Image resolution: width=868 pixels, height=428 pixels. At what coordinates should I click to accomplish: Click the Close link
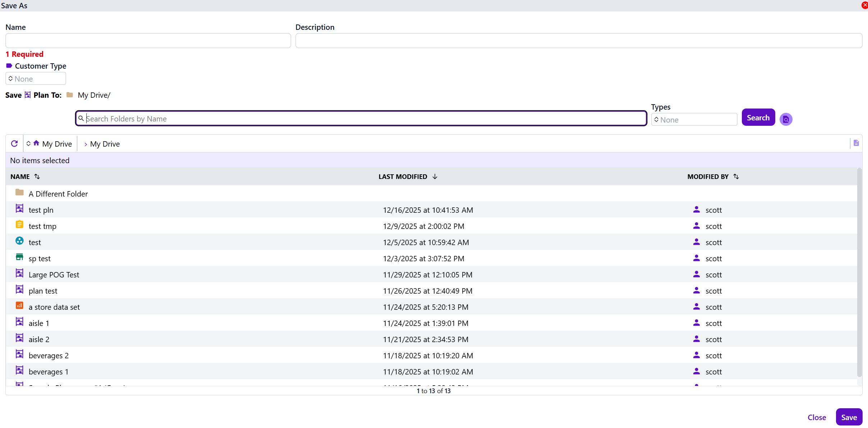point(817,417)
